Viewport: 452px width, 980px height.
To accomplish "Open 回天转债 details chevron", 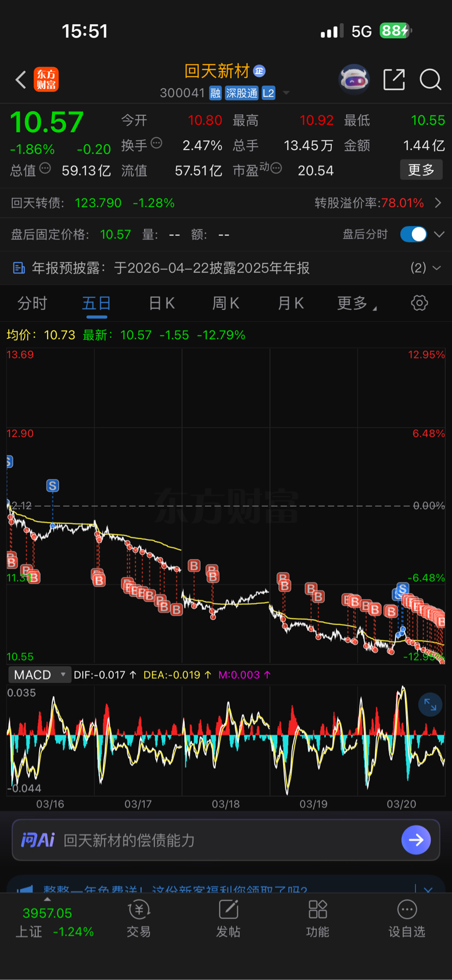I will pos(438,203).
